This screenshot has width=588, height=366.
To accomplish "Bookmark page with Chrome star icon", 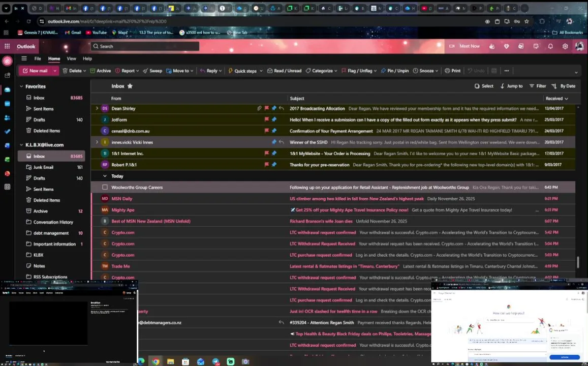I will click(527, 21).
